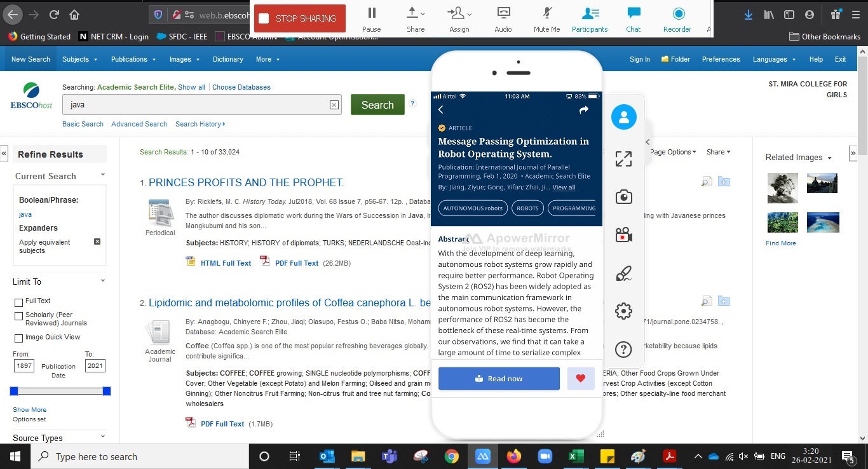Open HTML Full Text of first result
The height and width of the screenshot is (469, 868).
[226, 262]
